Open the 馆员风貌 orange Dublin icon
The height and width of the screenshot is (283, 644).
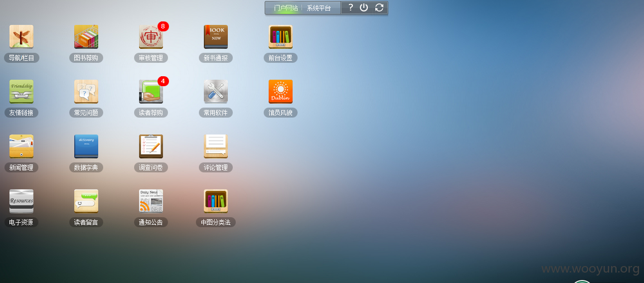281,92
